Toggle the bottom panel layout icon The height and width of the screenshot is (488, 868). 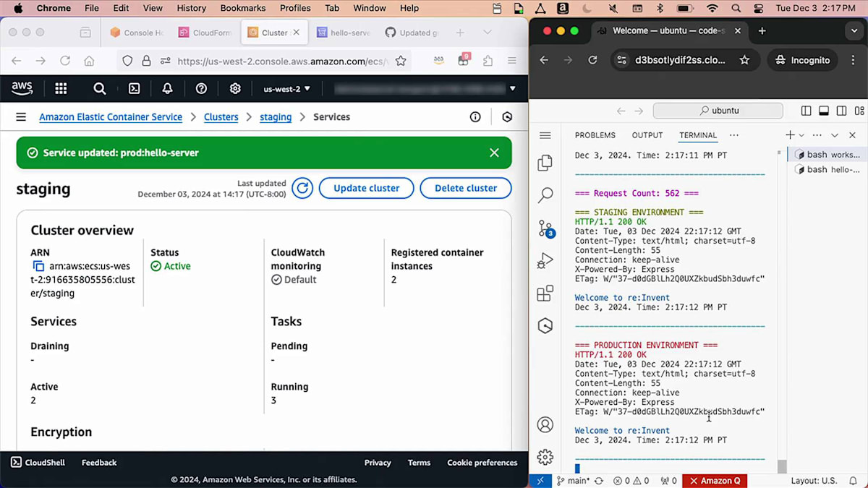point(824,111)
